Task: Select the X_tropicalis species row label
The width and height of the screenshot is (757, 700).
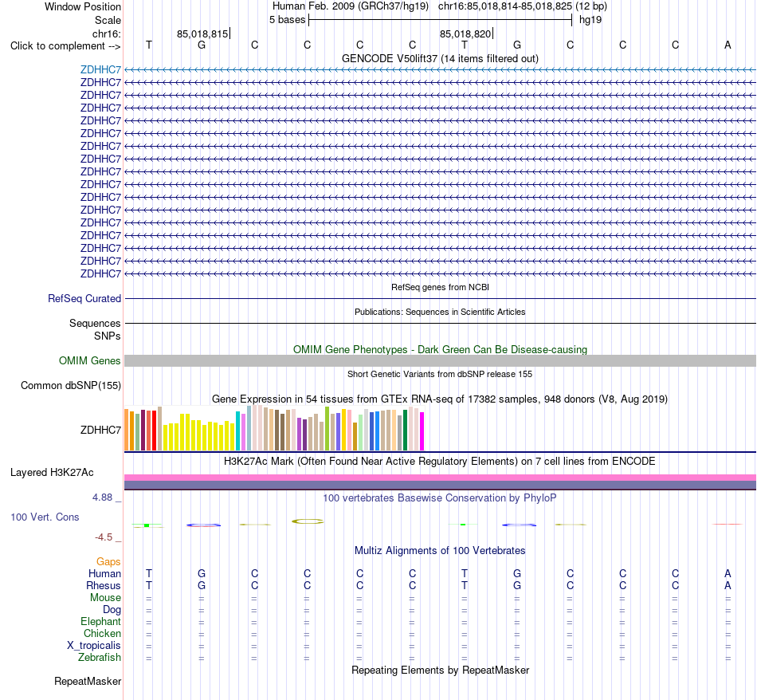Action: (x=94, y=646)
